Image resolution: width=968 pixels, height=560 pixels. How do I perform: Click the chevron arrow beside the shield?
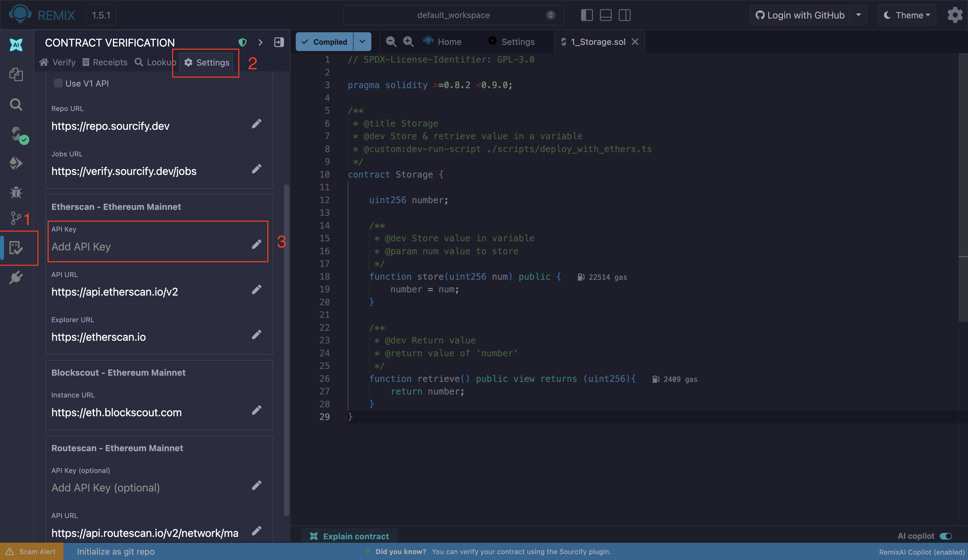click(261, 42)
